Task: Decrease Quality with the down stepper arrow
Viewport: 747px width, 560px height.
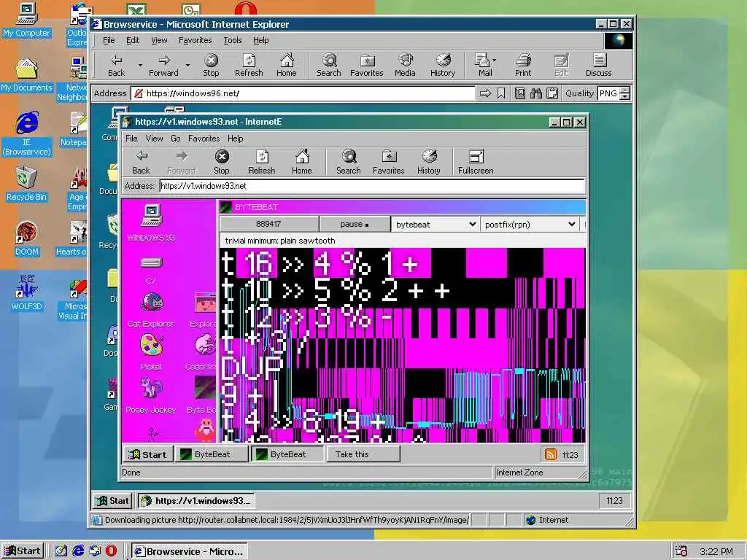Action: click(625, 97)
